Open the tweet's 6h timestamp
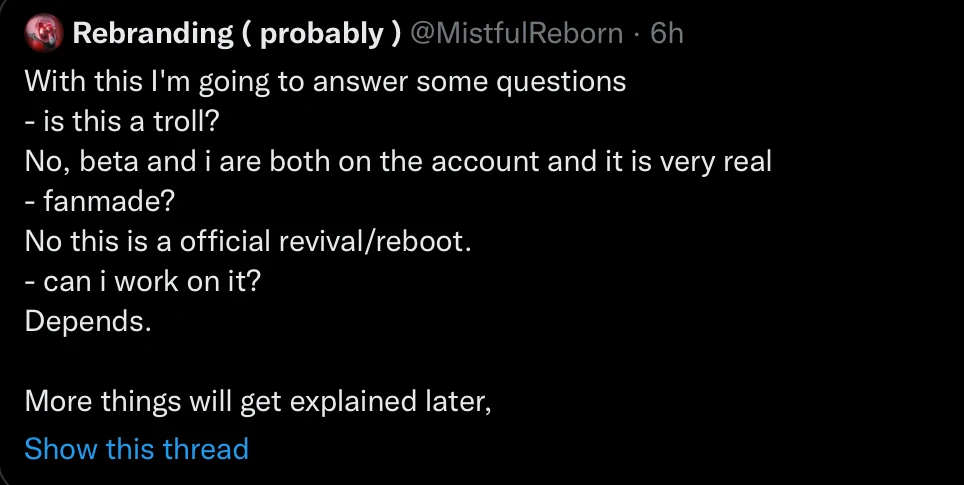 tap(667, 35)
